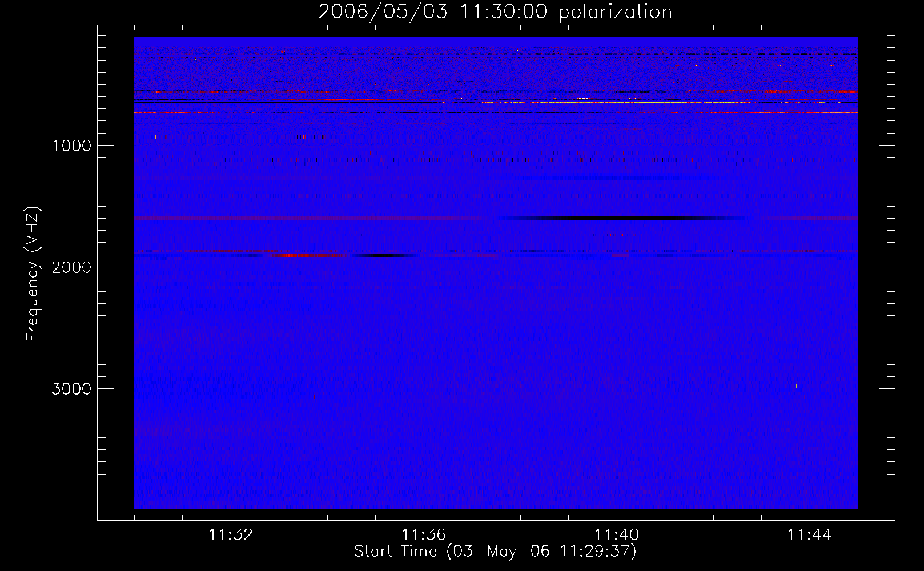The width and height of the screenshot is (924, 571).
Task: Click the plot title '2006/05/03 11:30:00 polarization'
Action: click(x=495, y=12)
